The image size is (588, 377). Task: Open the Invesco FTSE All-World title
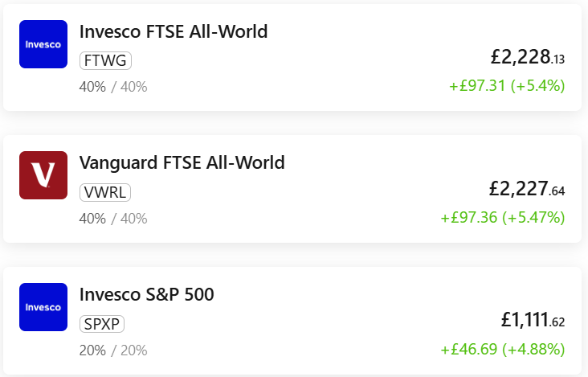(174, 31)
